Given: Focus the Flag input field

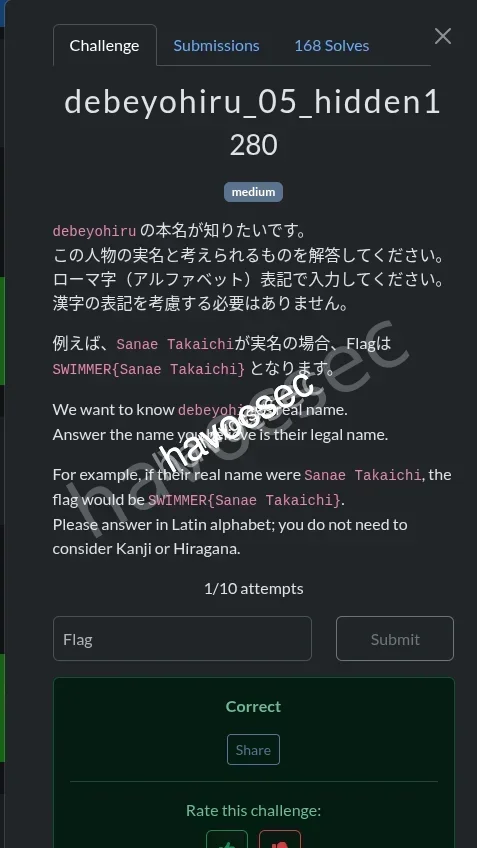Looking at the screenshot, I should (182, 639).
